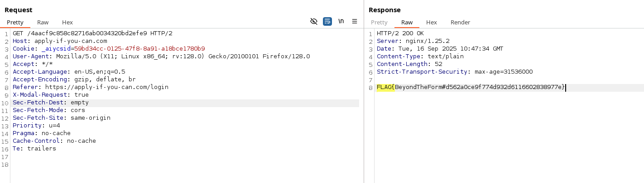
Task: Click the Sec-Fetch-Dest header line
Action: point(51,103)
